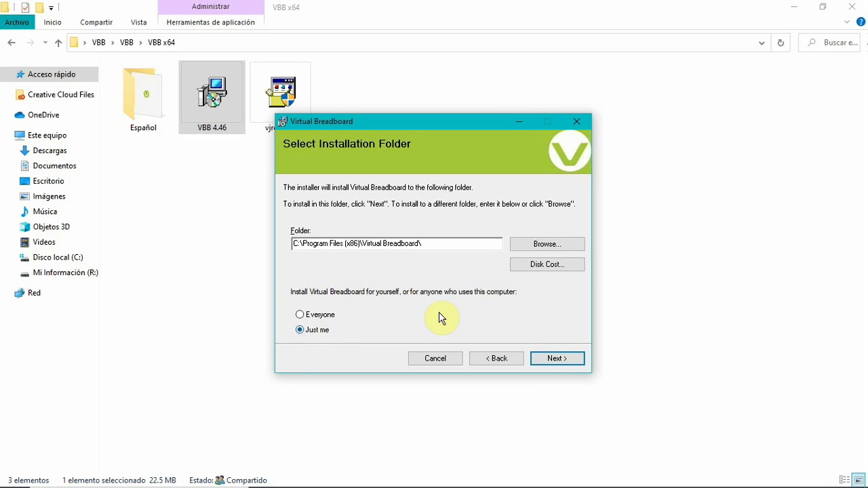This screenshot has width=868, height=488.
Task: Open the Compartir ribbon tab
Action: [96, 22]
